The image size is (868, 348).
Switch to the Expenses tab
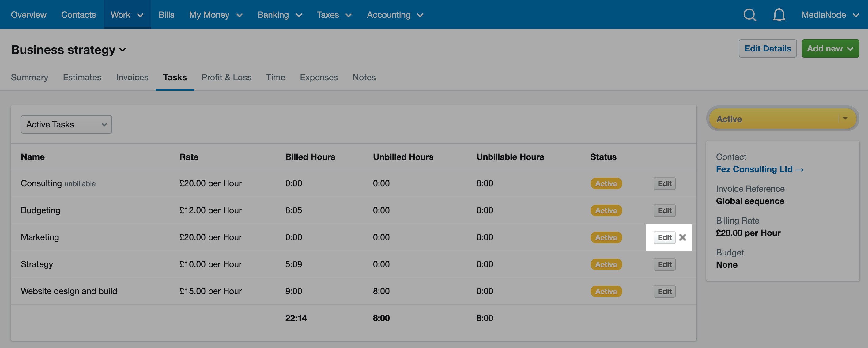tap(319, 77)
